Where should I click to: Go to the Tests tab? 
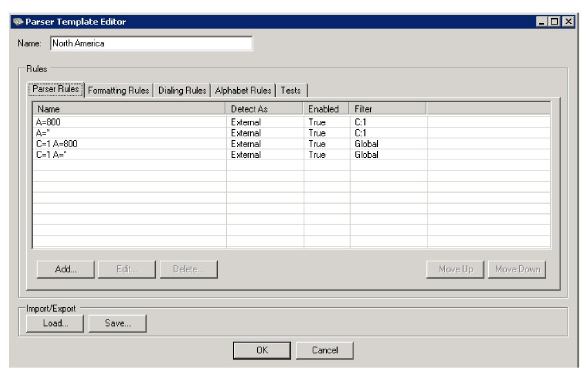click(x=291, y=91)
